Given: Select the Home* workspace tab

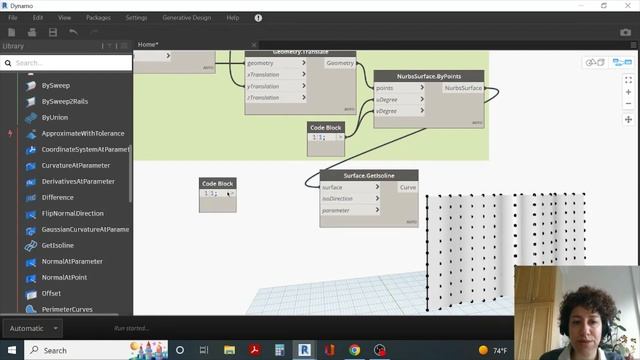Looking at the screenshot, I should pos(148,44).
